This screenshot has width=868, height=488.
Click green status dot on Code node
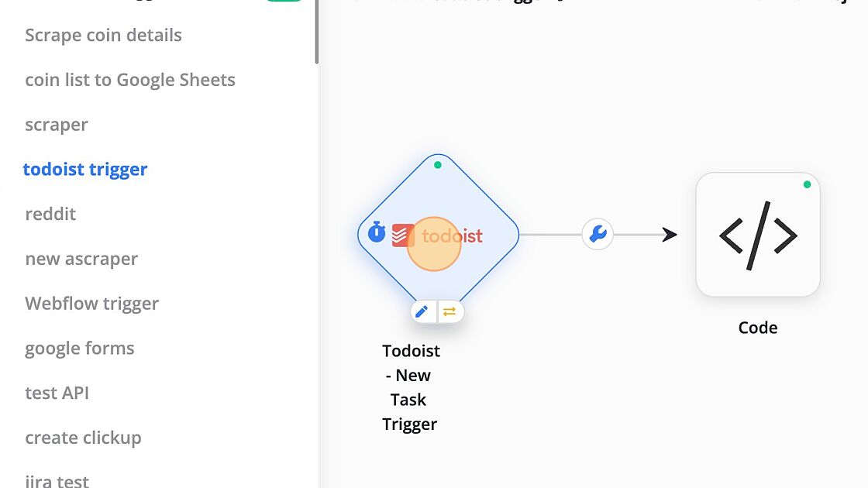[807, 184]
